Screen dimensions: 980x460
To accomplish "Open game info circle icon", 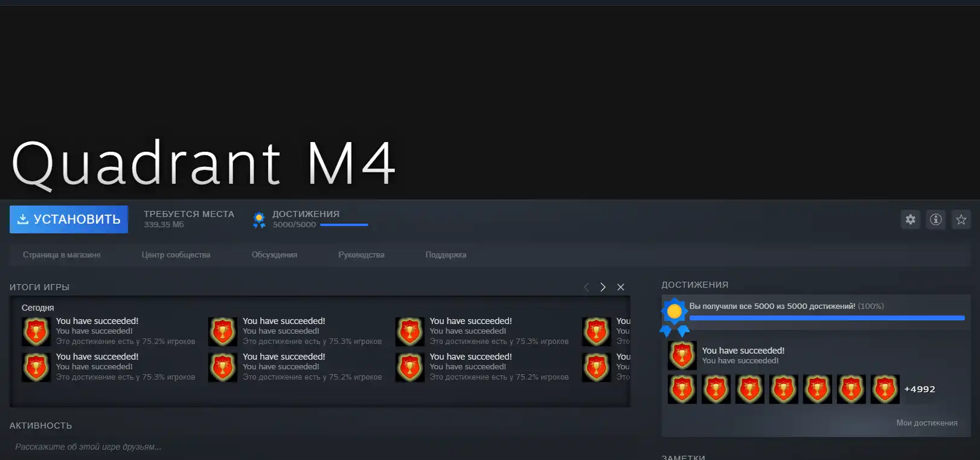I will (936, 219).
